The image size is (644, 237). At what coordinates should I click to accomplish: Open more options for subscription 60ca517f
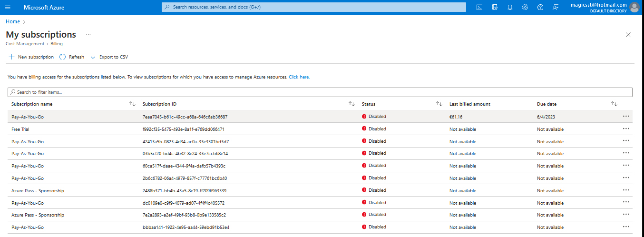click(x=626, y=166)
